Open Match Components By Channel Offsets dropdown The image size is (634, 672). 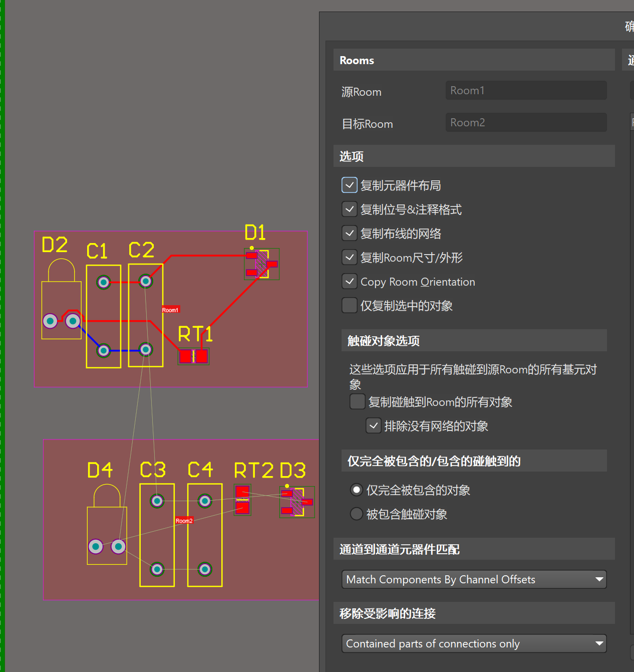coord(474,579)
